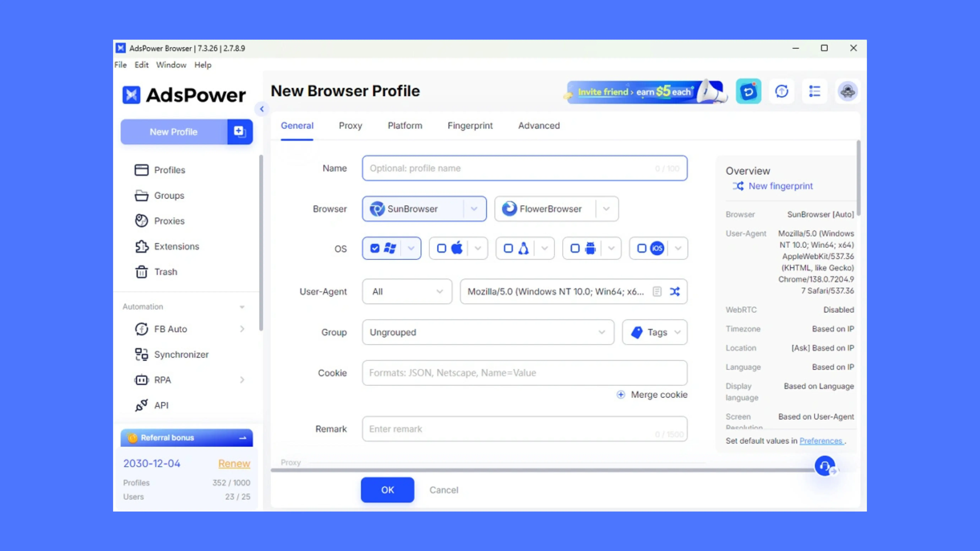Open the Proxies section
Screen dimensions: 980x551
[159, 221]
